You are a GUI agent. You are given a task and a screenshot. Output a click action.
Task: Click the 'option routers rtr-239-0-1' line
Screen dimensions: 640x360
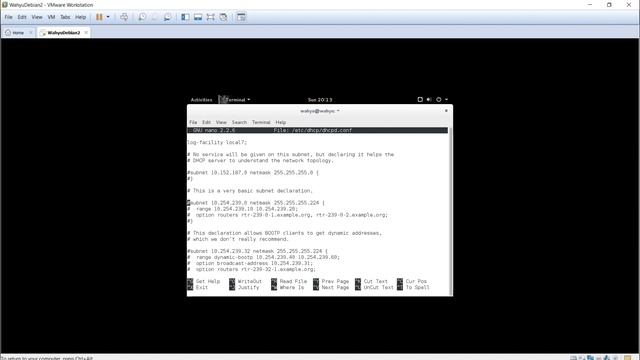pyautogui.click(x=287, y=215)
